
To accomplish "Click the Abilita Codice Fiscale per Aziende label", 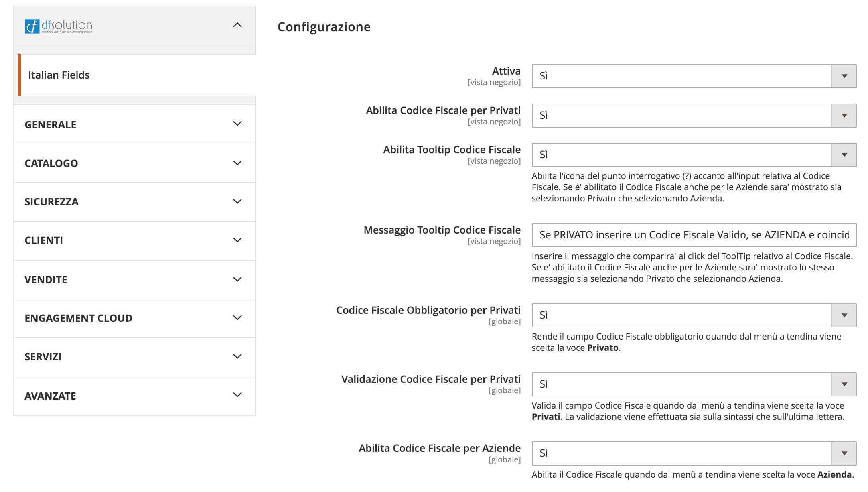I will 440,448.
